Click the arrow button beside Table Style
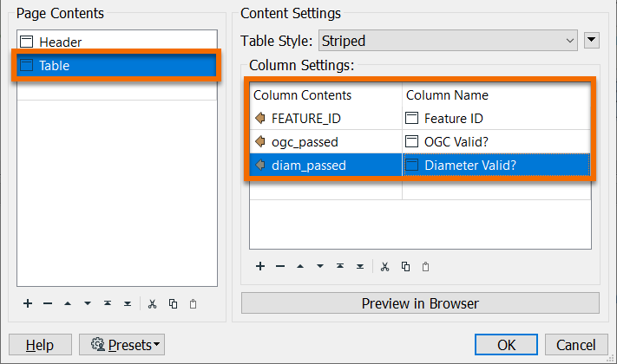 593,40
